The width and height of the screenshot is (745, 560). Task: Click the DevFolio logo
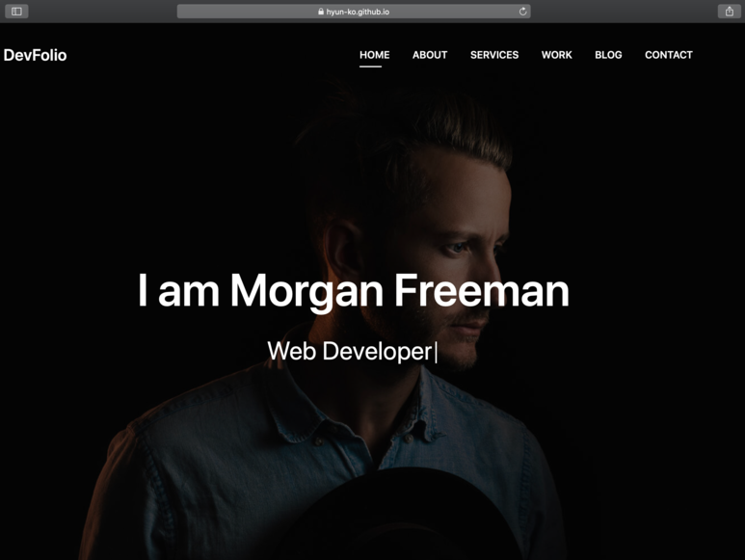coord(35,55)
